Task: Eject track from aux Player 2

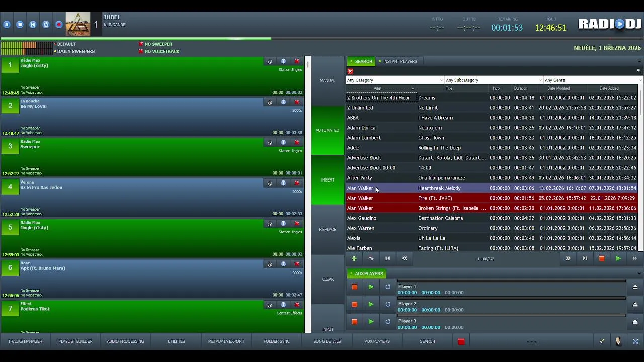Action: [635, 304]
